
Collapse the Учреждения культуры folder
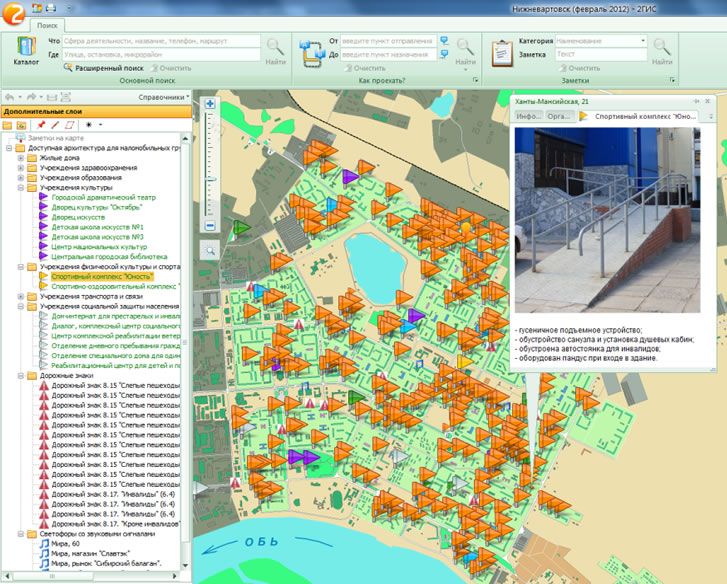[20, 188]
